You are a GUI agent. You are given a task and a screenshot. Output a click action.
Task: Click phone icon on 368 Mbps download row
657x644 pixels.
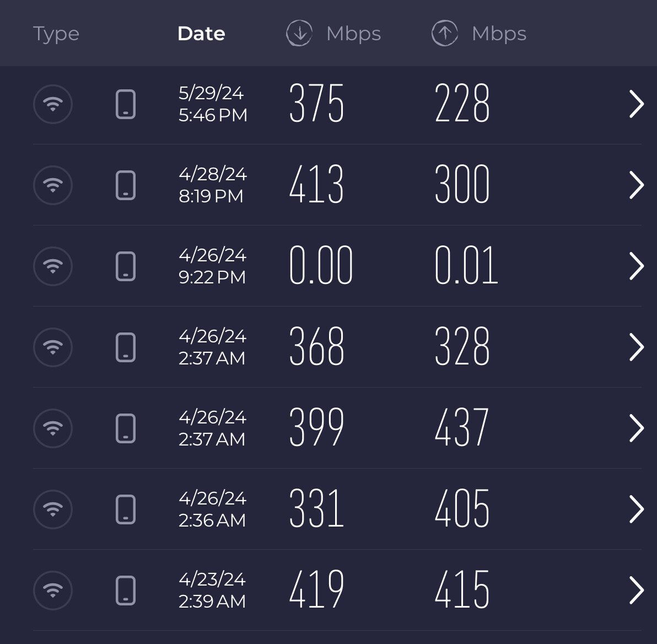coord(126,347)
